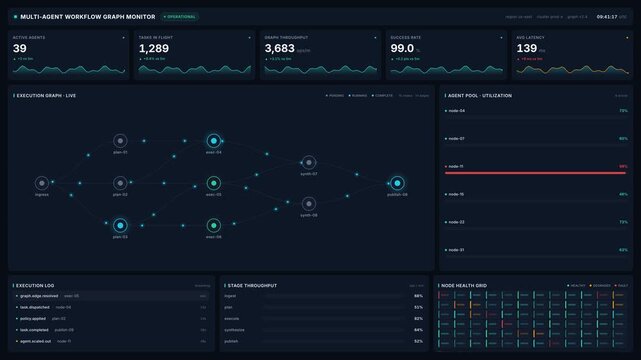This screenshot has width=641, height=360.
Task: Select agent.scaled.out log entry
Action: click(x=111, y=341)
